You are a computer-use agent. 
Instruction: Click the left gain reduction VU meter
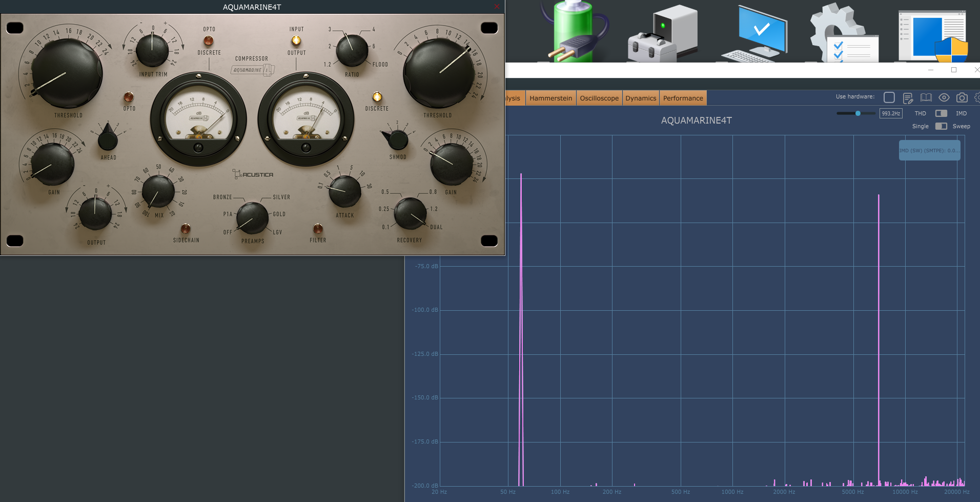point(198,119)
